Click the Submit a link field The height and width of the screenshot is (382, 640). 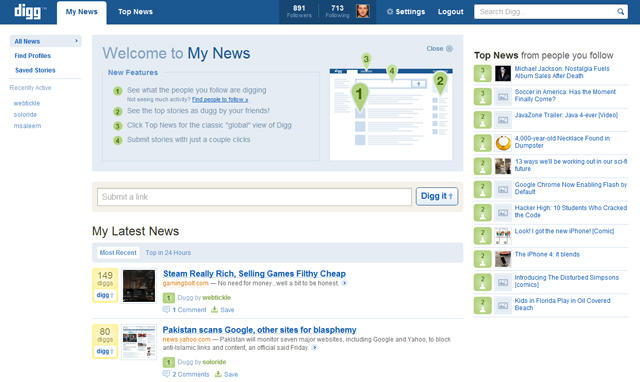tap(254, 197)
